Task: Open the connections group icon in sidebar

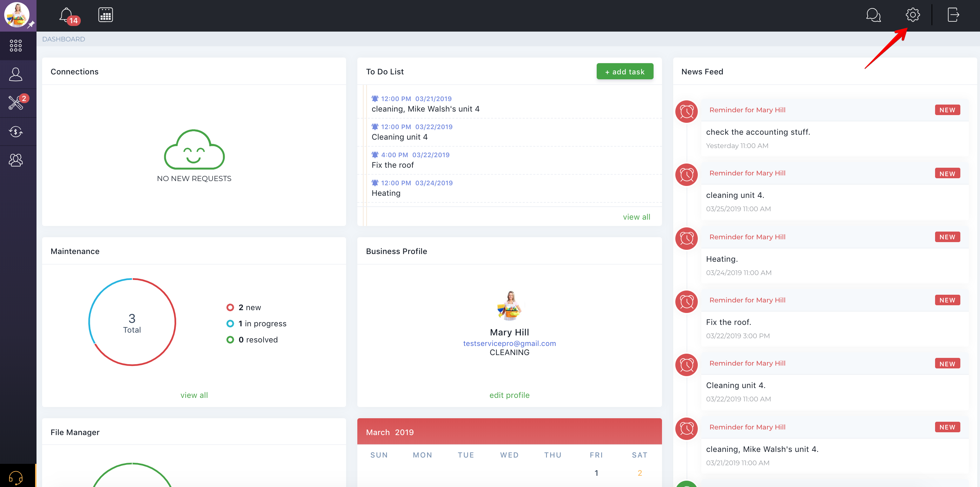Action: point(15,160)
